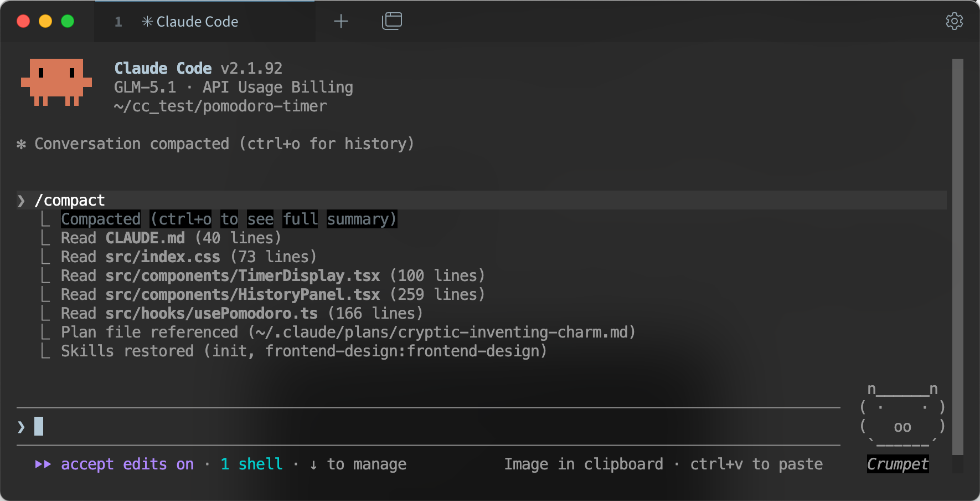Open the tab overview windows icon
This screenshot has height=501, width=980.
tap(392, 21)
